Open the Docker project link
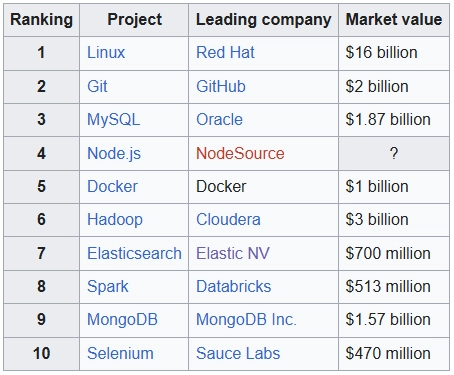Screen dimensions: 454x375 pyautogui.click(x=112, y=186)
